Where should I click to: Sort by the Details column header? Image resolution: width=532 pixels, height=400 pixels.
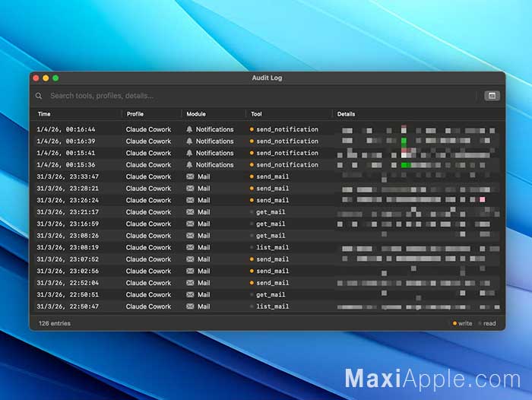point(346,114)
